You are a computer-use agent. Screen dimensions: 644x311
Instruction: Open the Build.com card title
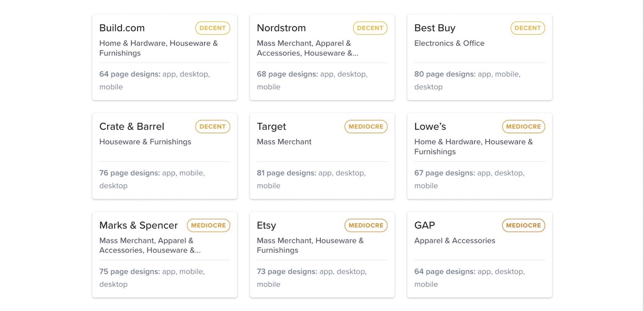coord(122,28)
